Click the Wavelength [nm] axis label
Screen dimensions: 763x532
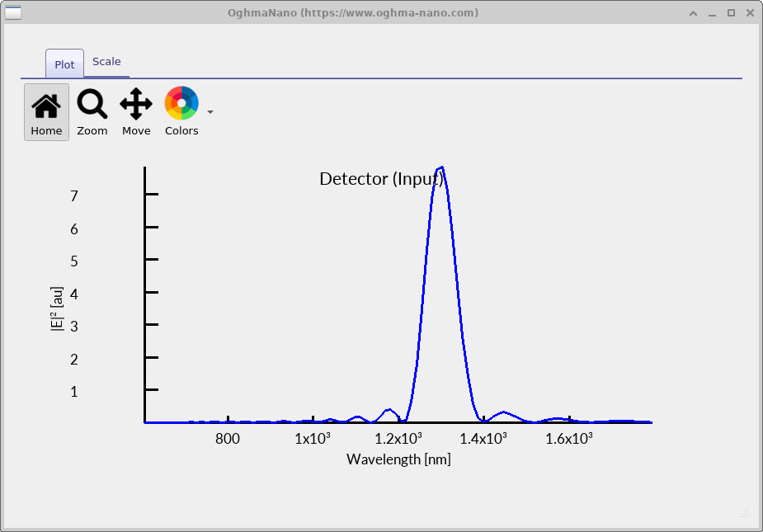click(399, 459)
